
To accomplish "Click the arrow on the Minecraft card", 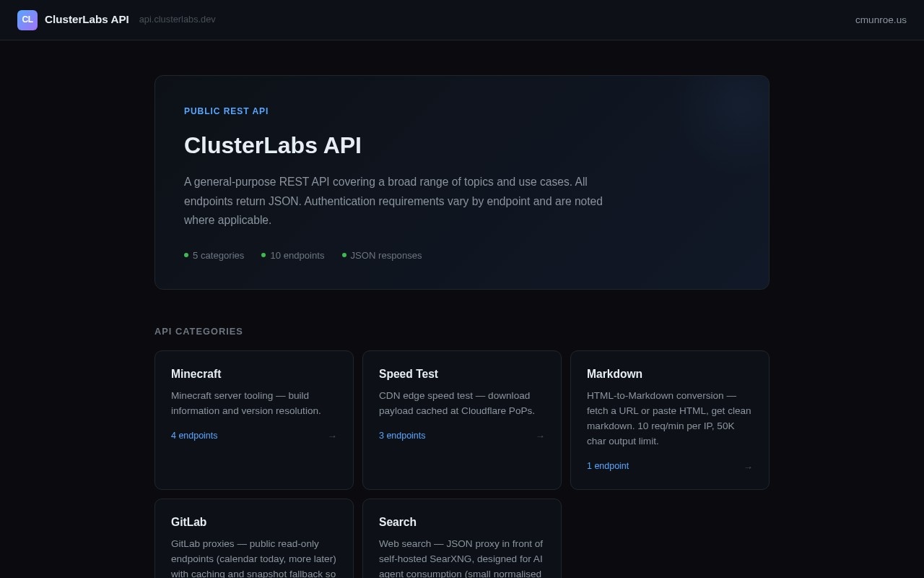I will pos(332,436).
